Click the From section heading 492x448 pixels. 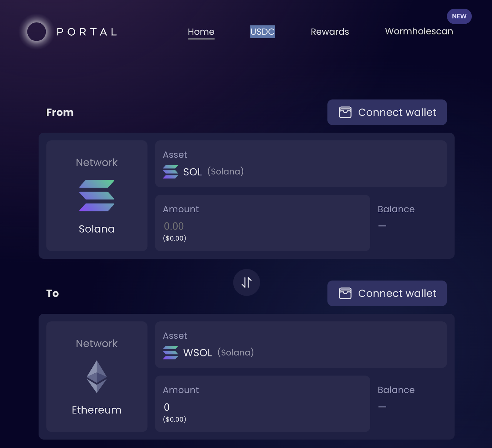pos(60,112)
